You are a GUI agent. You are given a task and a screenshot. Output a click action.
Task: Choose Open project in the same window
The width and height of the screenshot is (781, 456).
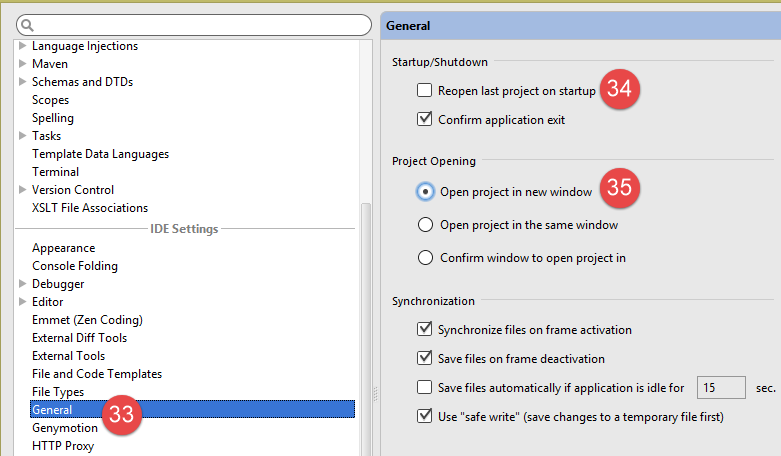[x=426, y=225]
